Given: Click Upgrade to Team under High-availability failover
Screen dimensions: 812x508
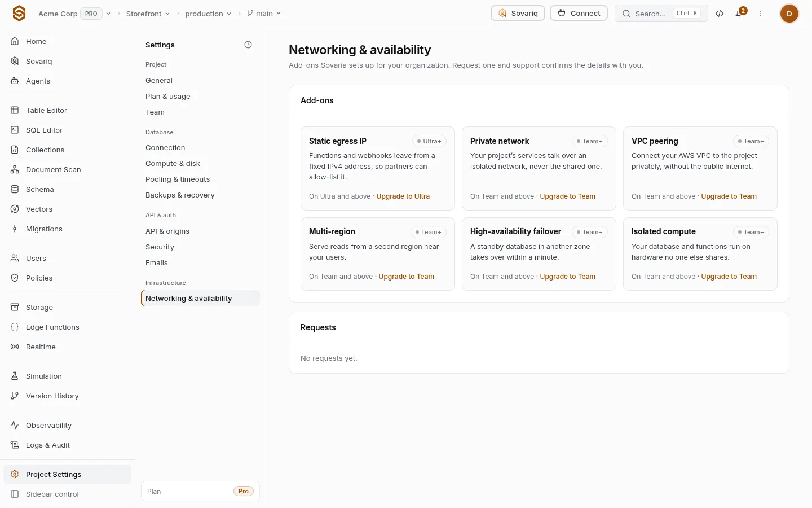Looking at the screenshot, I should [x=567, y=277].
